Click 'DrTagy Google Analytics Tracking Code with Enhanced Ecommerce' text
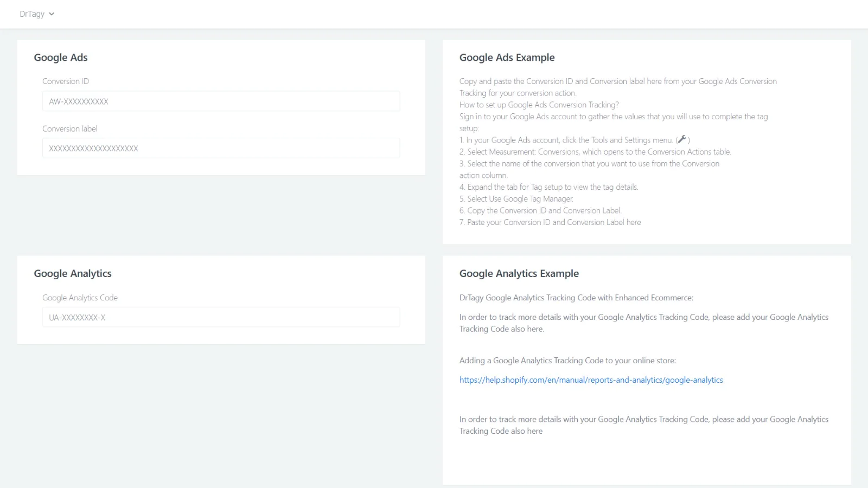 pos(576,298)
